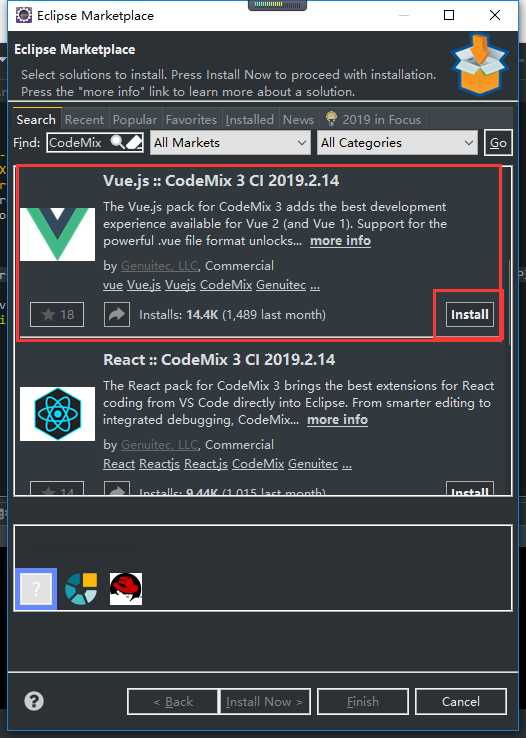Open more info link for React CodeMix
The height and width of the screenshot is (738, 526).
pyautogui.click(x=337, y=419)
